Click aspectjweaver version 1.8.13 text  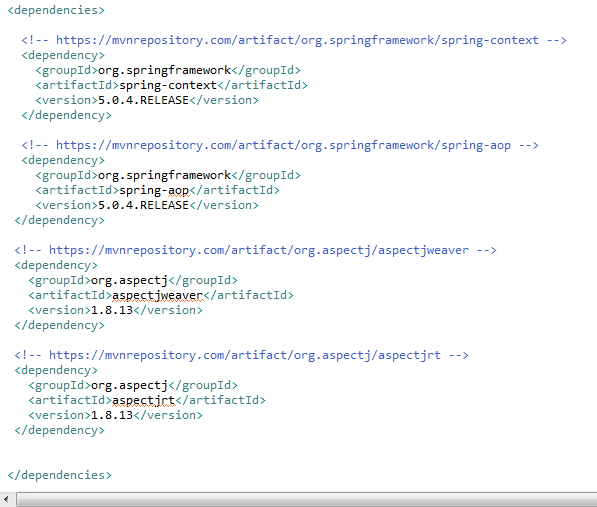tap(112, 311)
